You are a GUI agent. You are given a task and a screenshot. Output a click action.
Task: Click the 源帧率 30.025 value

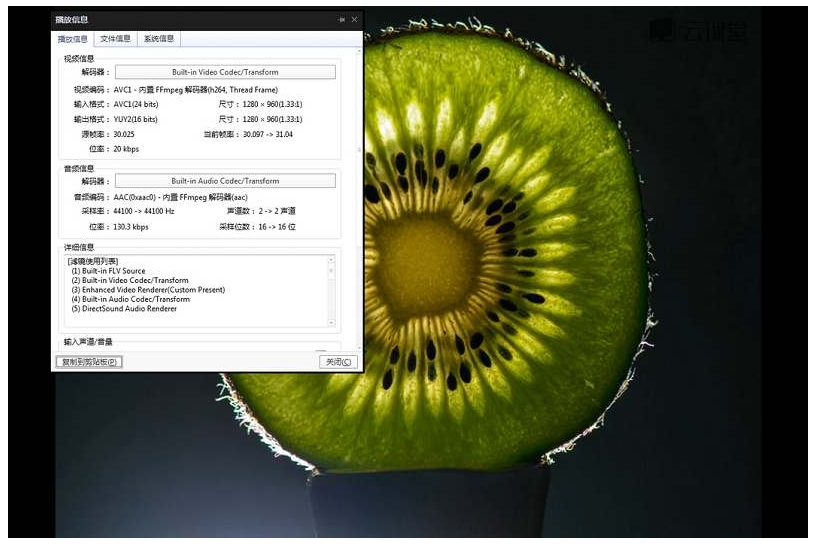coord(124,134)
